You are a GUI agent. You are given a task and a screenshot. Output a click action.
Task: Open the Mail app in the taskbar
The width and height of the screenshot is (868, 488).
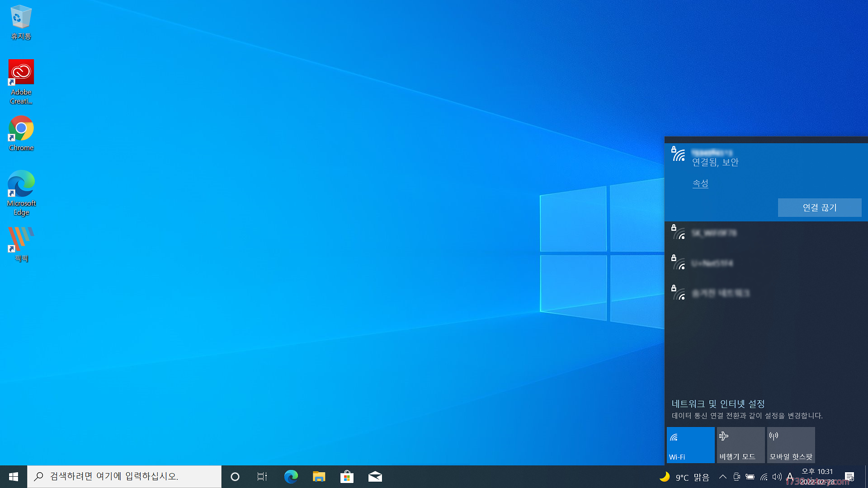pos(375,477)
